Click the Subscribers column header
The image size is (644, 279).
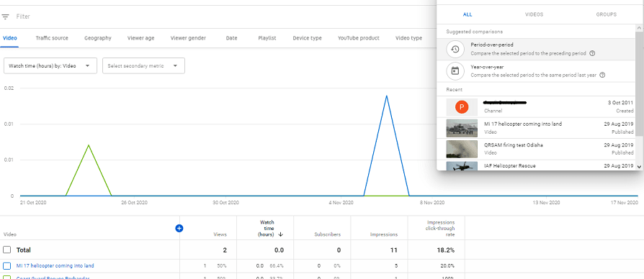tap(327, 234)
